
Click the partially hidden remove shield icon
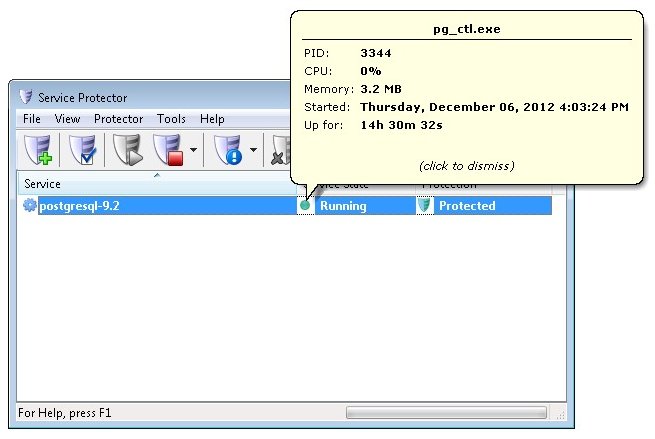pos(280,150)
